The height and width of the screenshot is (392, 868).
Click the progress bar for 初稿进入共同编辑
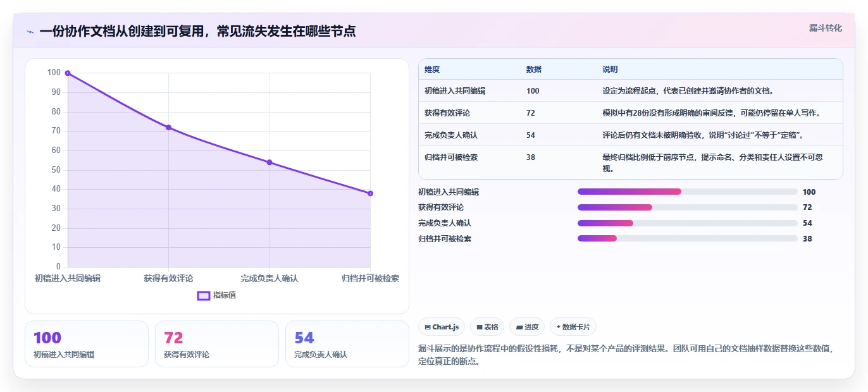coord(688,192)
